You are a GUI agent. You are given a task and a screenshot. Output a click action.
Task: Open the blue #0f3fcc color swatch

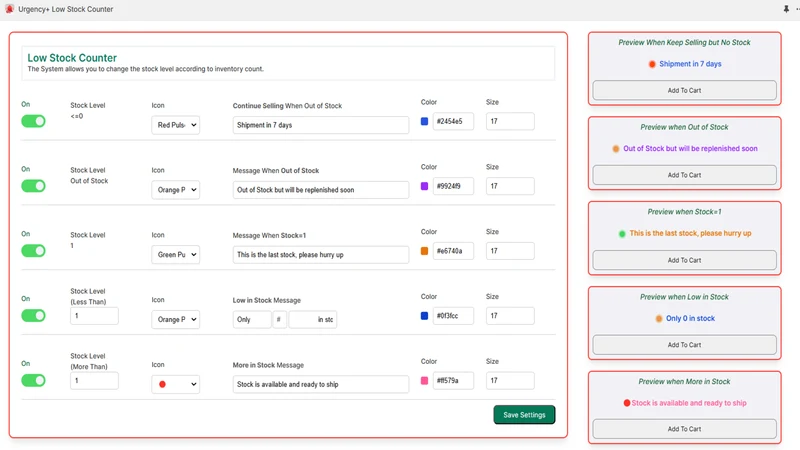tap(424, 316)
